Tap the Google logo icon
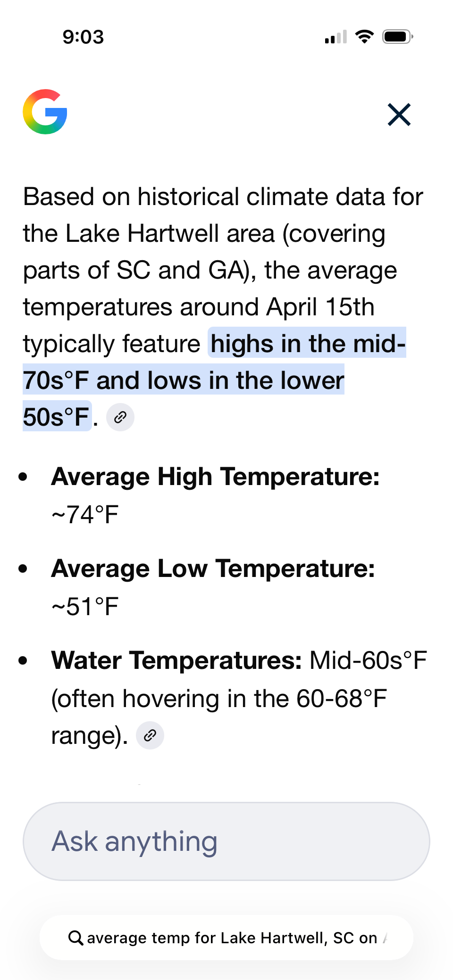453x980 pixels. (x=45, y=112)
